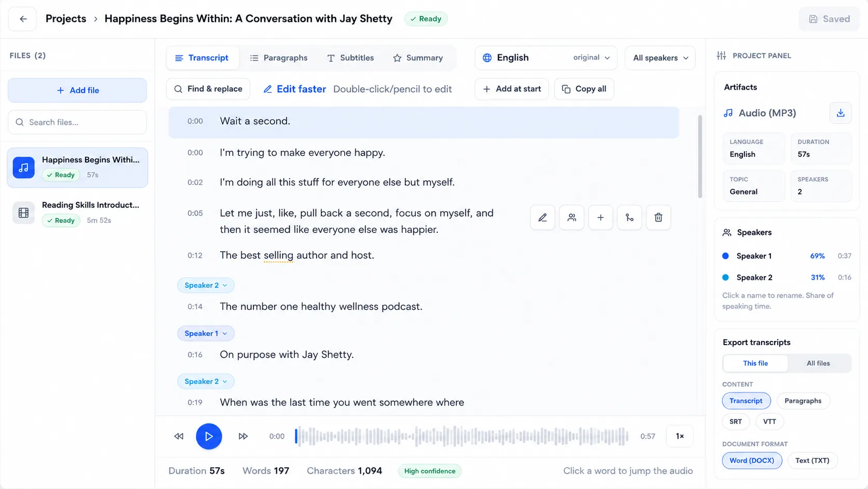Viewport: 868px width, 489px height.
Task: Click the 0:02 timestamp
Action: tap(195, 182)
